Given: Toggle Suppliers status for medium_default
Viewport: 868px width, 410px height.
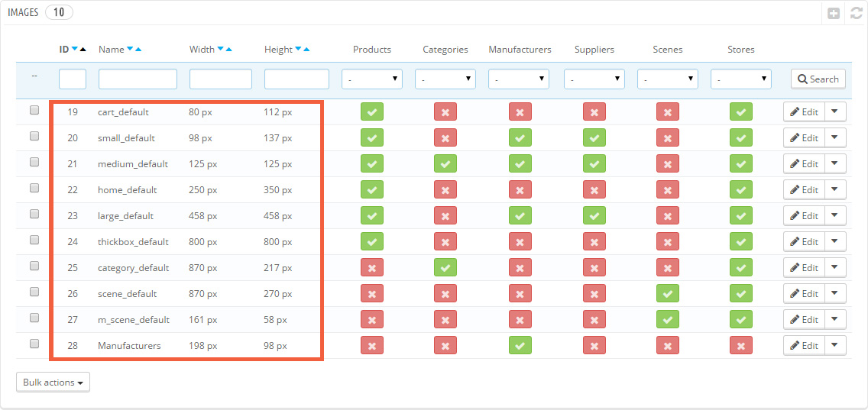Looking at the screenshot, I should point(594,164).
